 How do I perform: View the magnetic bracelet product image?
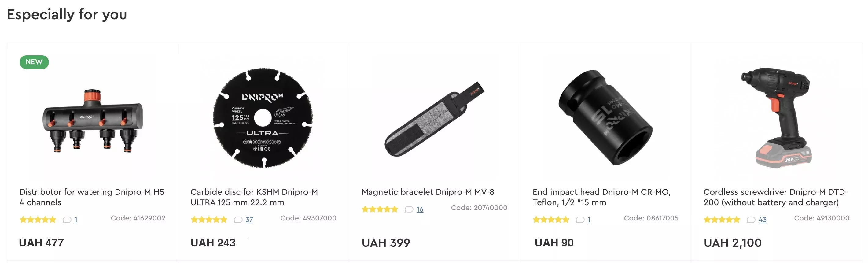tap(434, 119)
